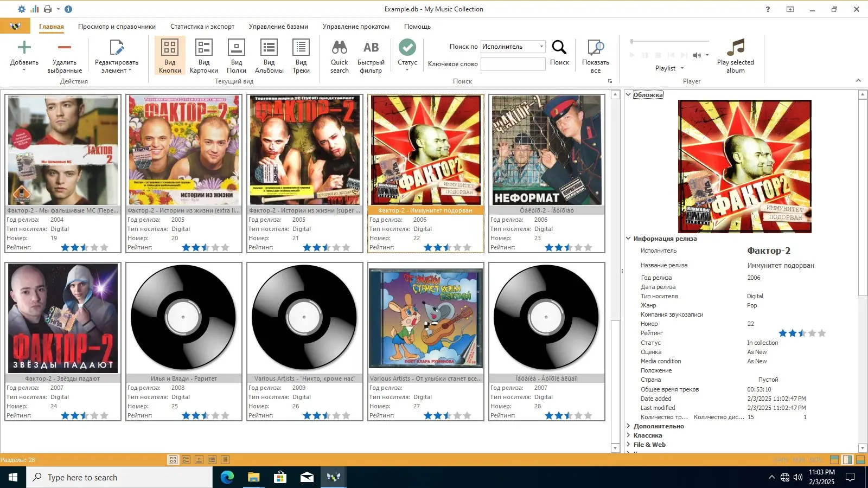Viewport: 868px width, 488px height.
Task: Select the Фактор-2 Звёзды падают album thumbnail
Action: tap(63, 318)
